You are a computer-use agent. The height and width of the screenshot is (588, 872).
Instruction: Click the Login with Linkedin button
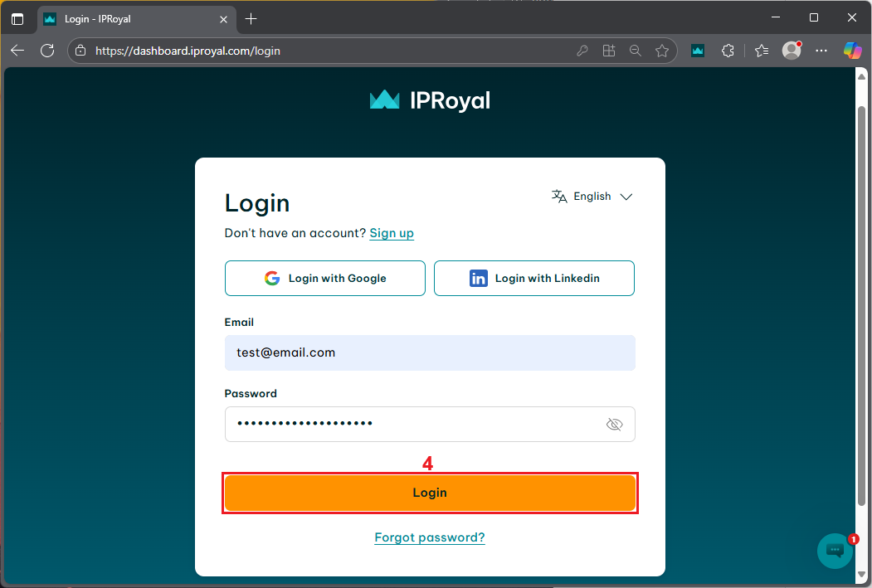533,278
